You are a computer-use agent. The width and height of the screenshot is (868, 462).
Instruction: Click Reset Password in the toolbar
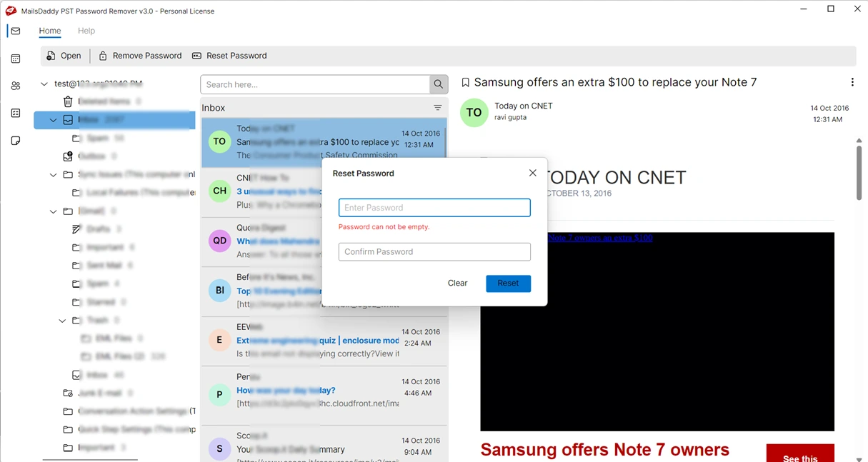coord(229,56)
